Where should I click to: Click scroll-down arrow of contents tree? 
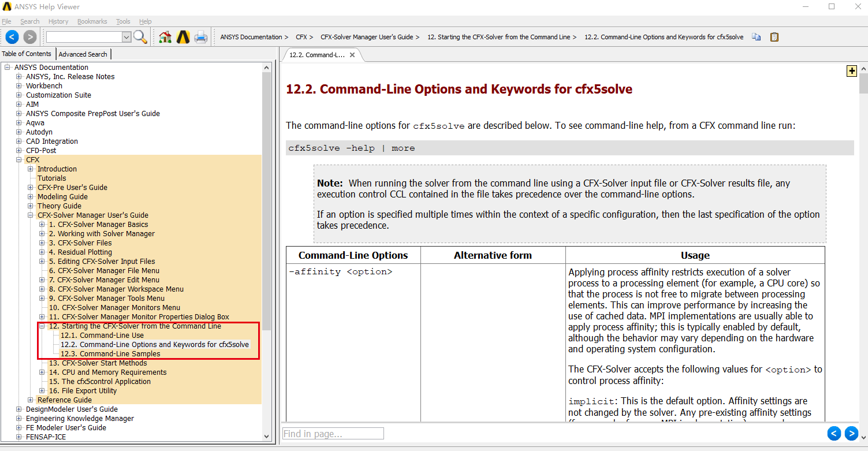[x=267, y=437]
